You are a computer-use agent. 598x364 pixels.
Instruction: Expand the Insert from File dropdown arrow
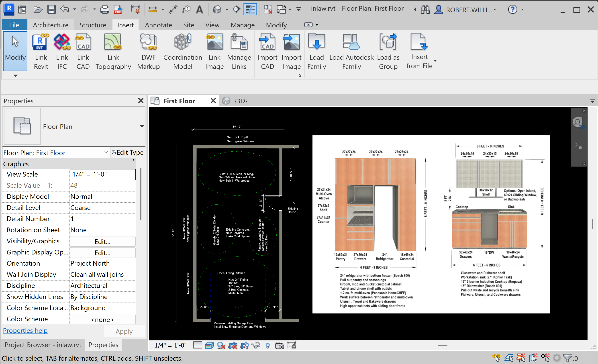pos(435,61)
